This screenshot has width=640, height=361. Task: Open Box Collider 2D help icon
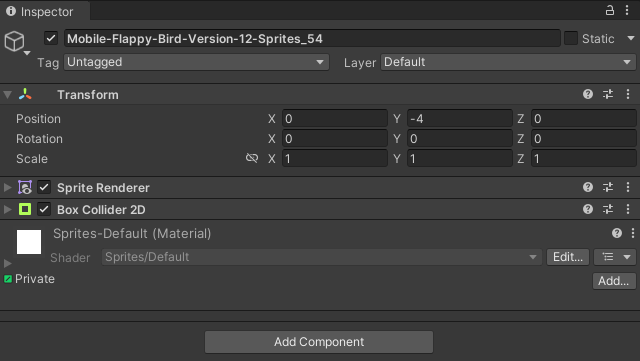(588, 209)
